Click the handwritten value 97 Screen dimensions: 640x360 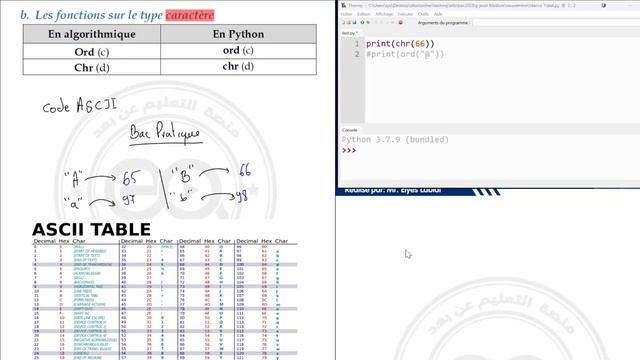pyautogui.click(x=129, y=199)
